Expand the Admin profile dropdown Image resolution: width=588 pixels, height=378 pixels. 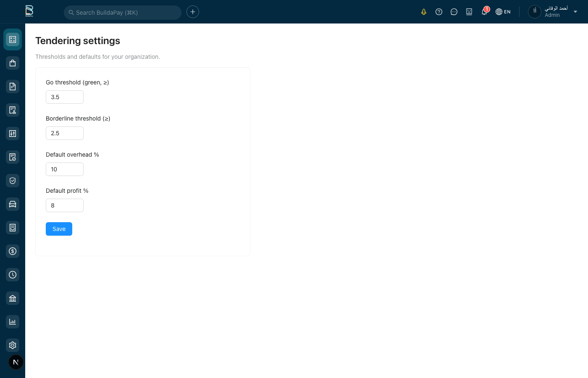[575, 12]
